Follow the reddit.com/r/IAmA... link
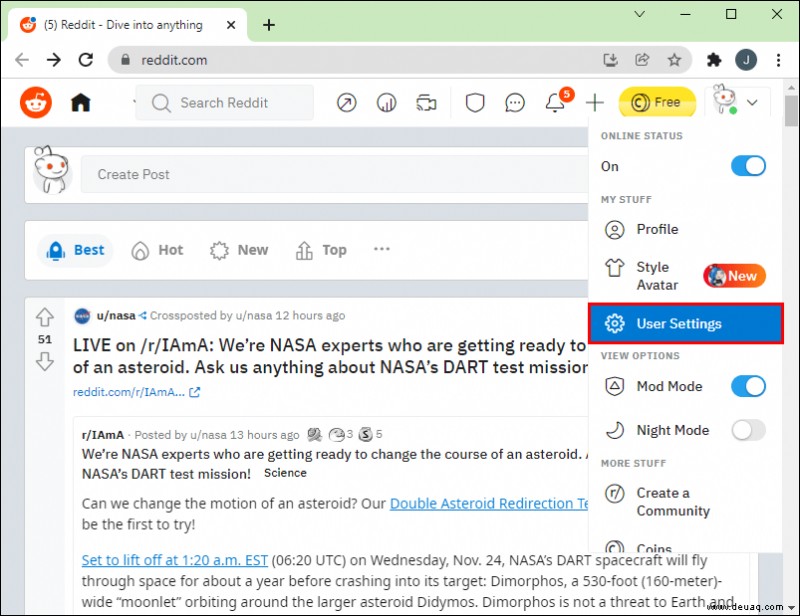Screen dimensions: 800x616 (x=136, y=392)
